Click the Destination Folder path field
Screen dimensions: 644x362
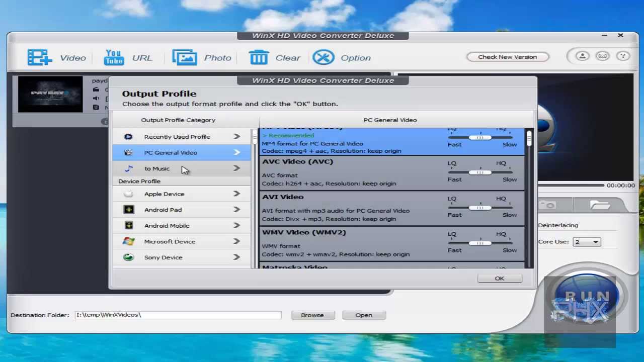[x=178, y=315]
